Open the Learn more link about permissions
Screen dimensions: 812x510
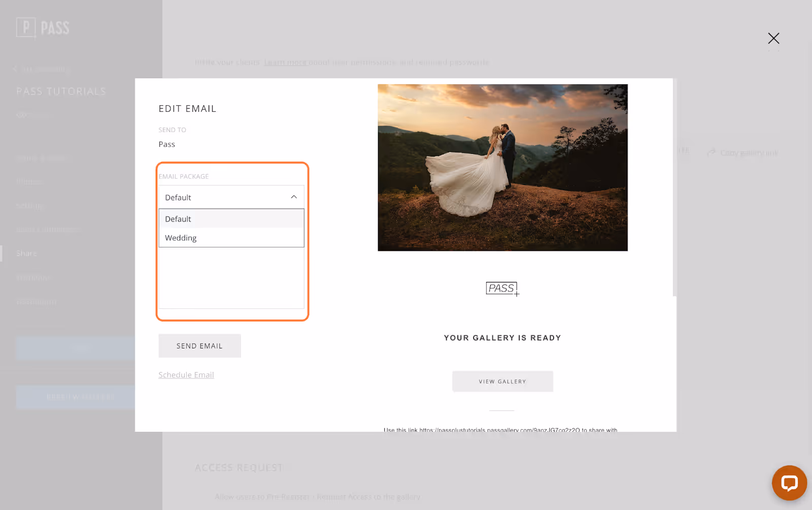285,62
